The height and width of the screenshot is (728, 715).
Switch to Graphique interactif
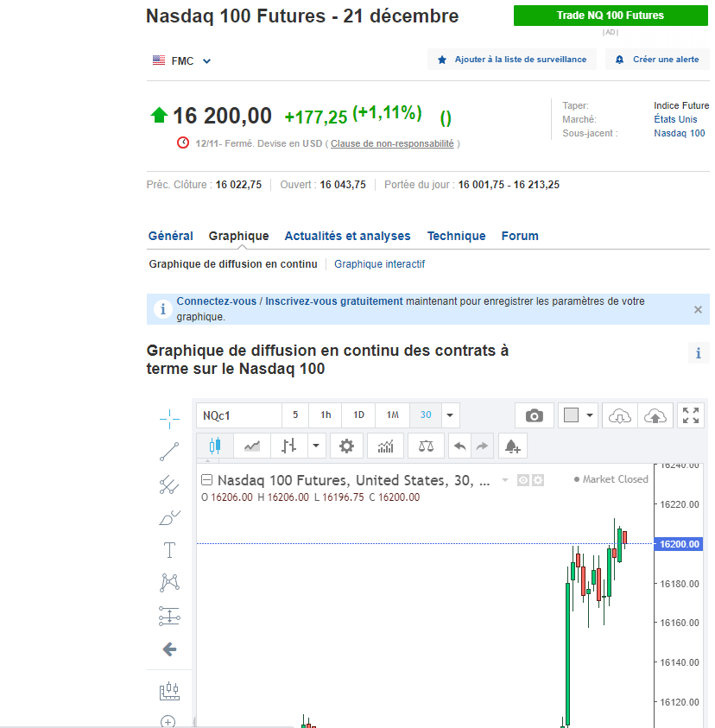click(x=379, y=264)
